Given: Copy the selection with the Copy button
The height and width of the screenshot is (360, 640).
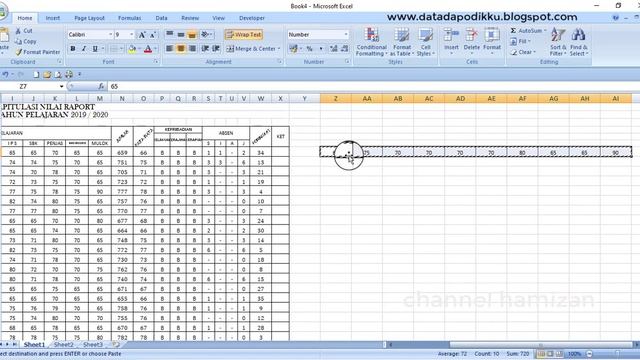Looking at the screenshot, I should click(25, 41).
